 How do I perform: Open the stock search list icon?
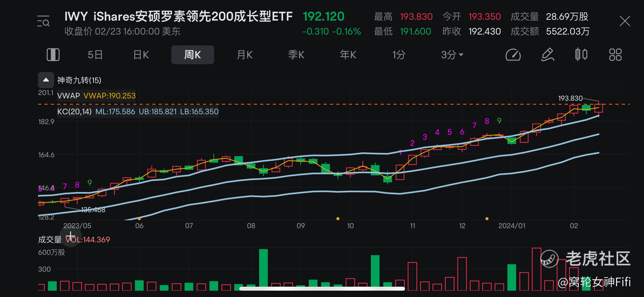pos(43,21)
